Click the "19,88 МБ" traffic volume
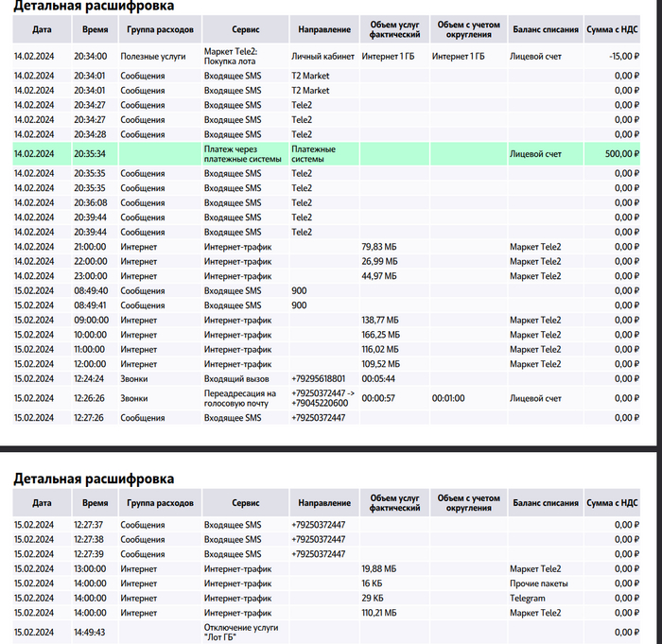The width and height of the screenshot is (662, 644). 378,569
